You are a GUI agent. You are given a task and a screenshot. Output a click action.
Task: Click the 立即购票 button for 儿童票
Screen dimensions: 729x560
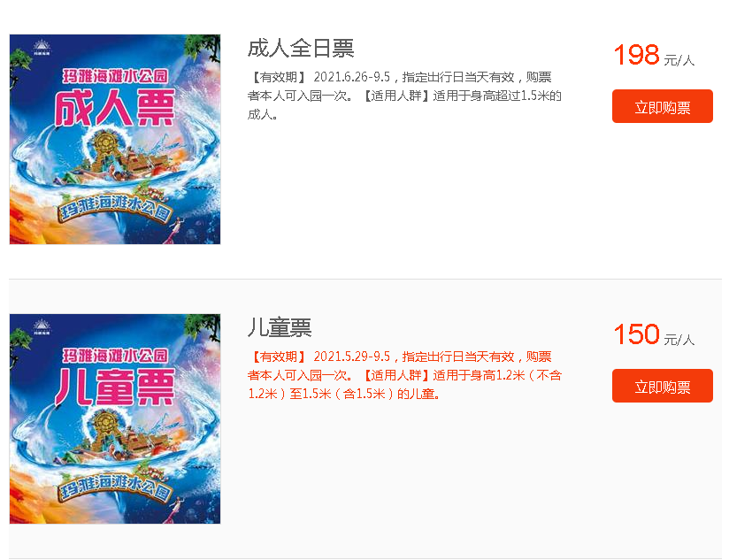[x=662, y=386]
